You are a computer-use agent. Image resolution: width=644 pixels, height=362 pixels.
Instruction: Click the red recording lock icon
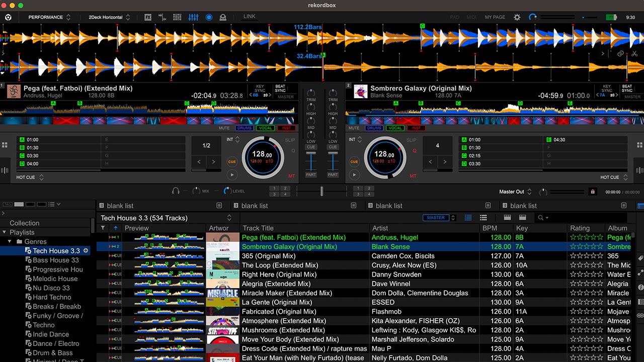(x=592, y=192)
